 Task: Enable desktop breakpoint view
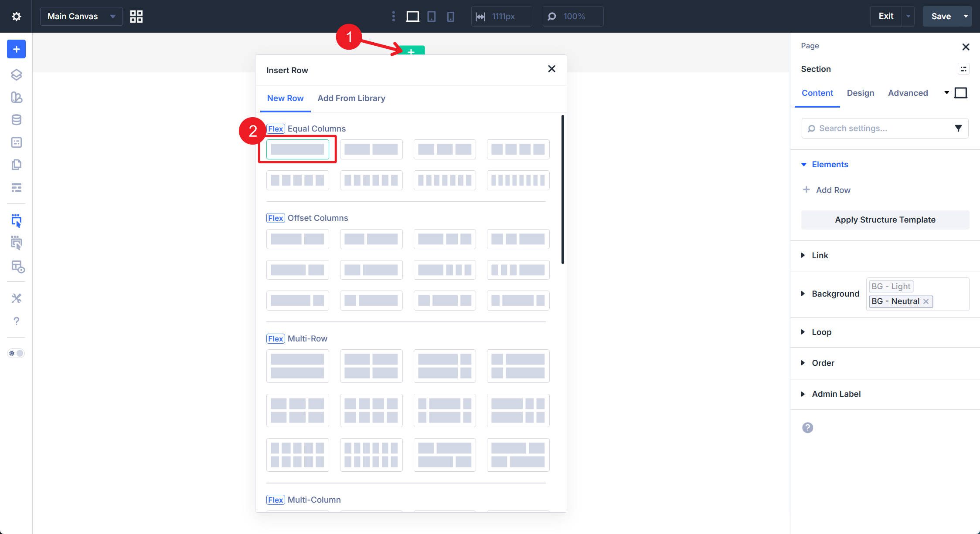point(412,16)
